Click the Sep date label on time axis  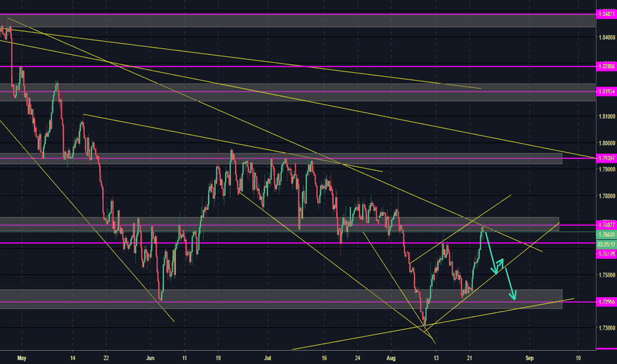pyautogui.click(x=530, y=358)
